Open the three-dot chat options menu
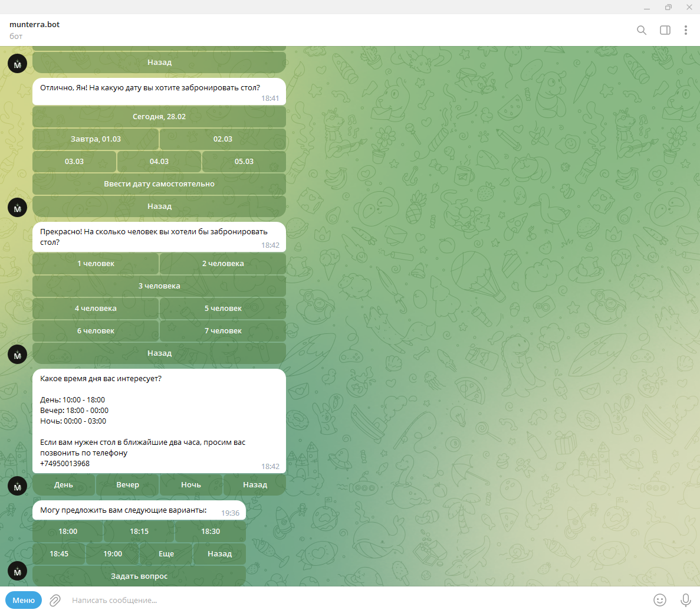The image size is (700, 613). point(686,30)
